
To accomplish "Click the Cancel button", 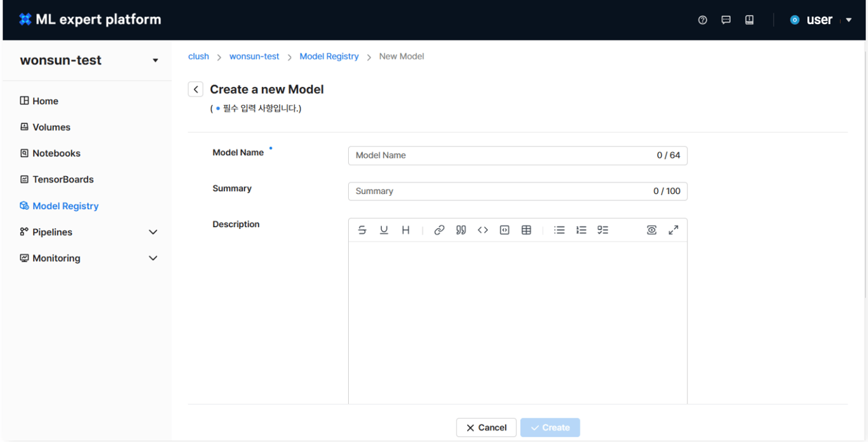I will [x=486, y=427].
